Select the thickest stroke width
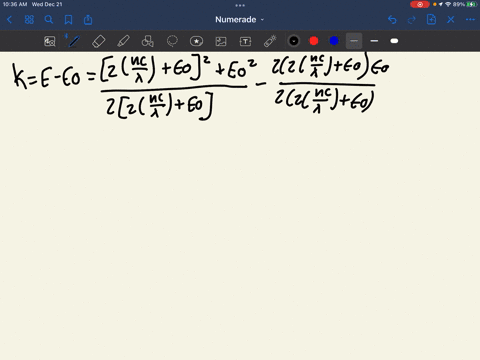This screenshot has height=360, width=480. click(394, 41)
